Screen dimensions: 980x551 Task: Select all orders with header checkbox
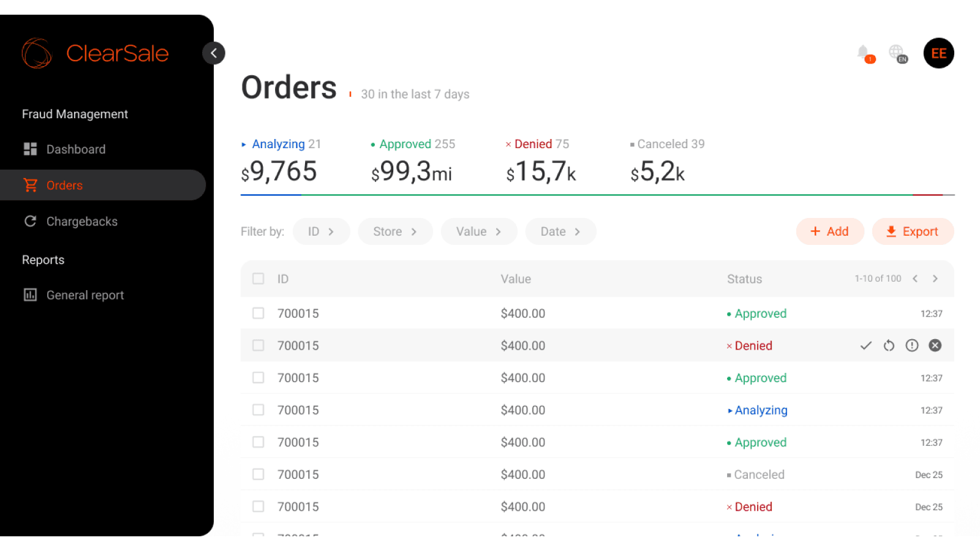pyautogui.click(x=258, y=279)
